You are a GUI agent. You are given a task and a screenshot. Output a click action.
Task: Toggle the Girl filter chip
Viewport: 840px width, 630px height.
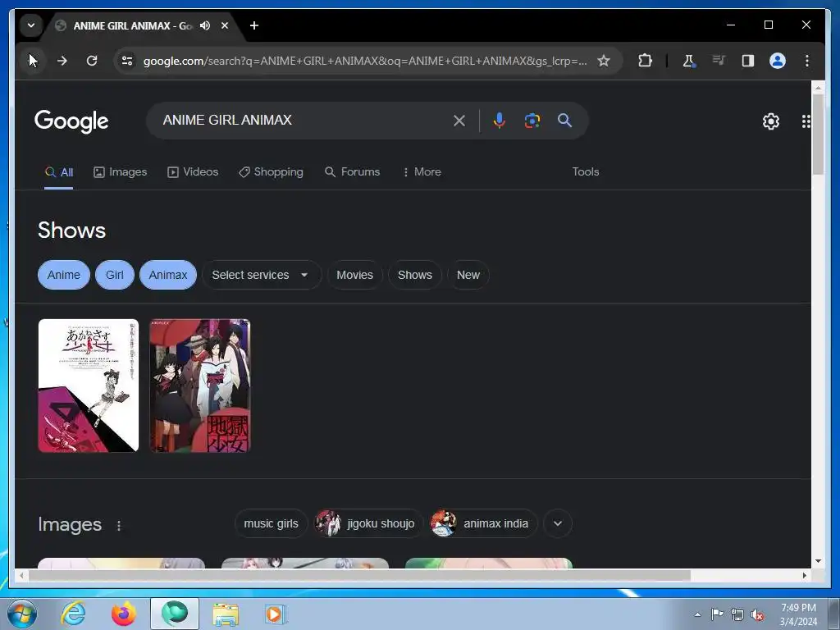pyautogui.click(x=115, y=275)
